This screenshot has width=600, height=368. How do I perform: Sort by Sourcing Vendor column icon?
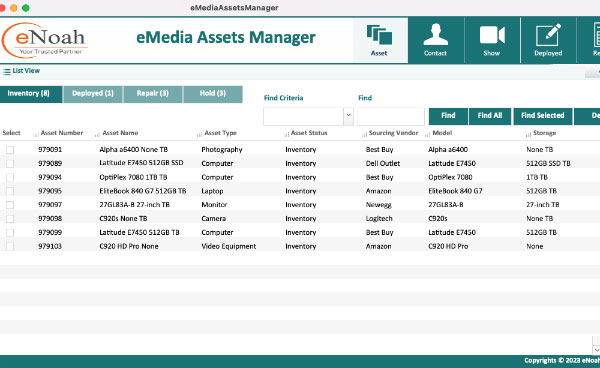364,134
